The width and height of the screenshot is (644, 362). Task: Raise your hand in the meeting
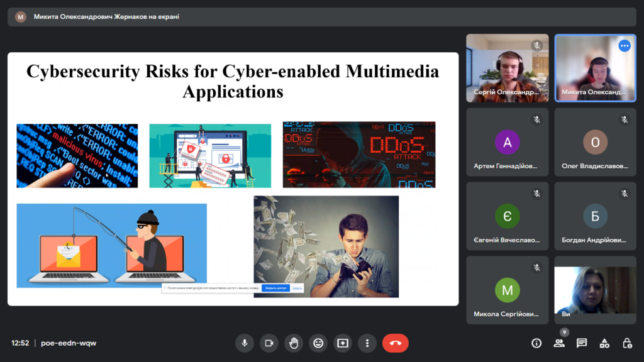click(294, 343)
